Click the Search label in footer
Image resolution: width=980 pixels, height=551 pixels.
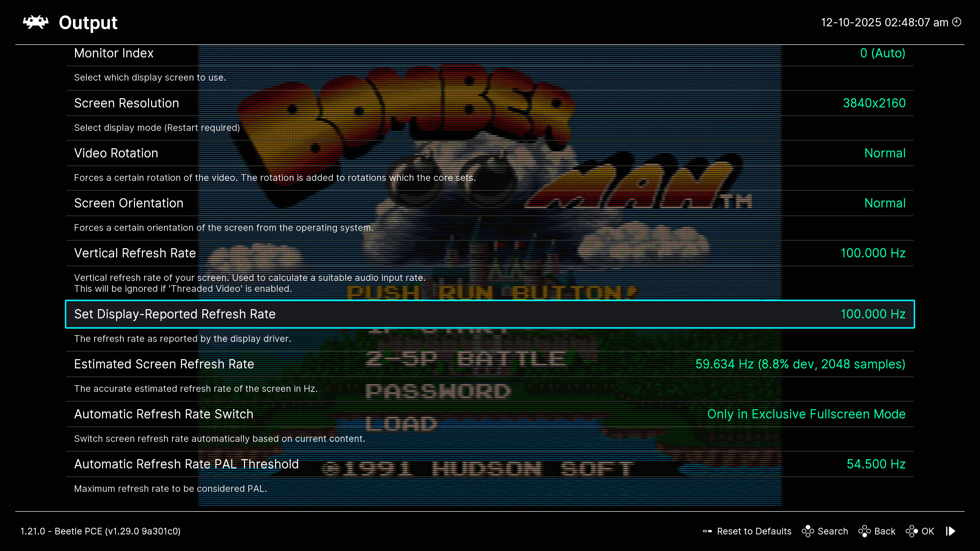pyautogui.click(x=832, y=531)
